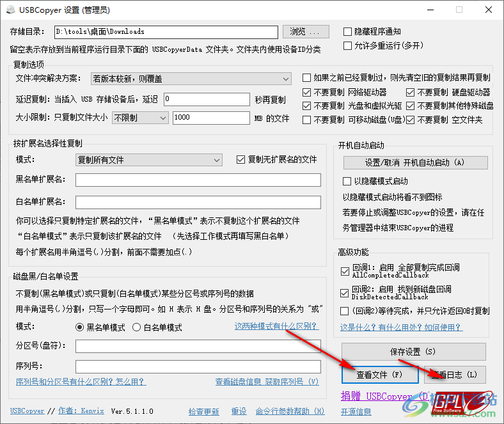Toggle 不要复制 硬盘驱动器 checkbox
This screenshot has width=504, height=424.
(410, 92)
